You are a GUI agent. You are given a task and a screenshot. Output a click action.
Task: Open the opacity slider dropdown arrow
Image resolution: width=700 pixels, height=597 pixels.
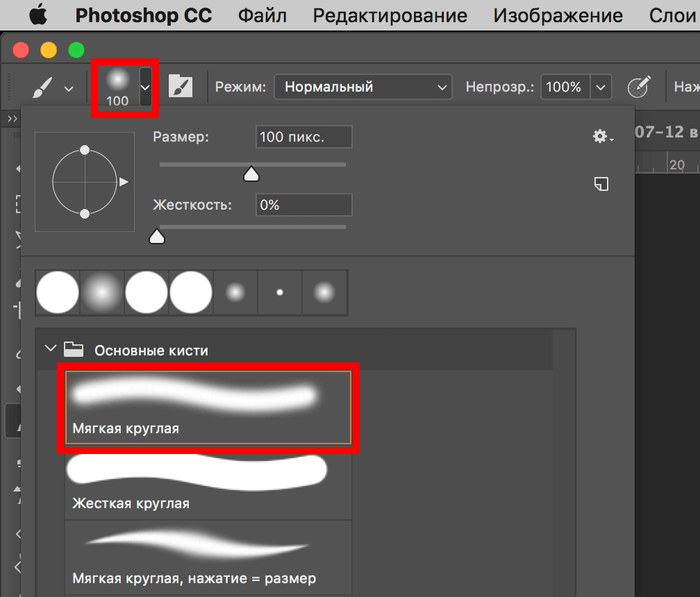click(601, 87)
